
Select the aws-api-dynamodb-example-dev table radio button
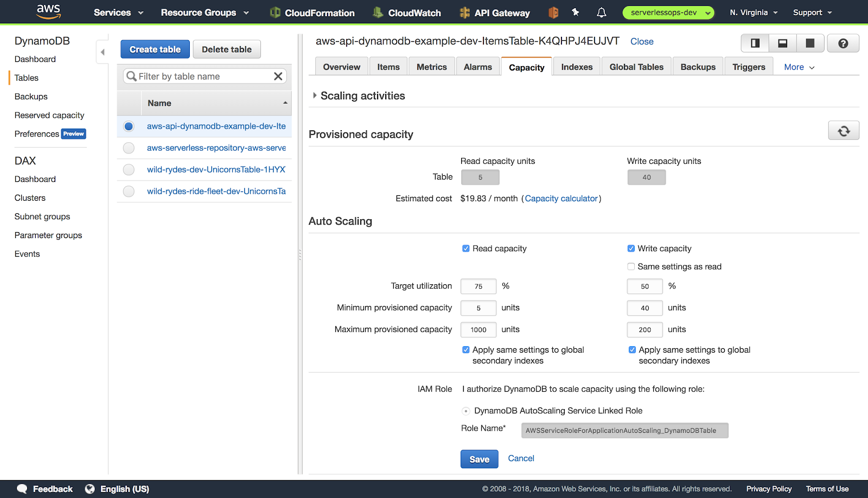point(129,126)
